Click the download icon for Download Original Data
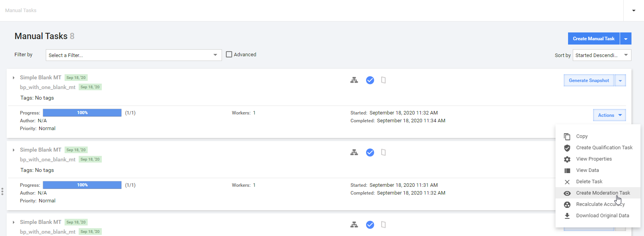644x236 pixels. pyautogui.click(x=567, y=216)
